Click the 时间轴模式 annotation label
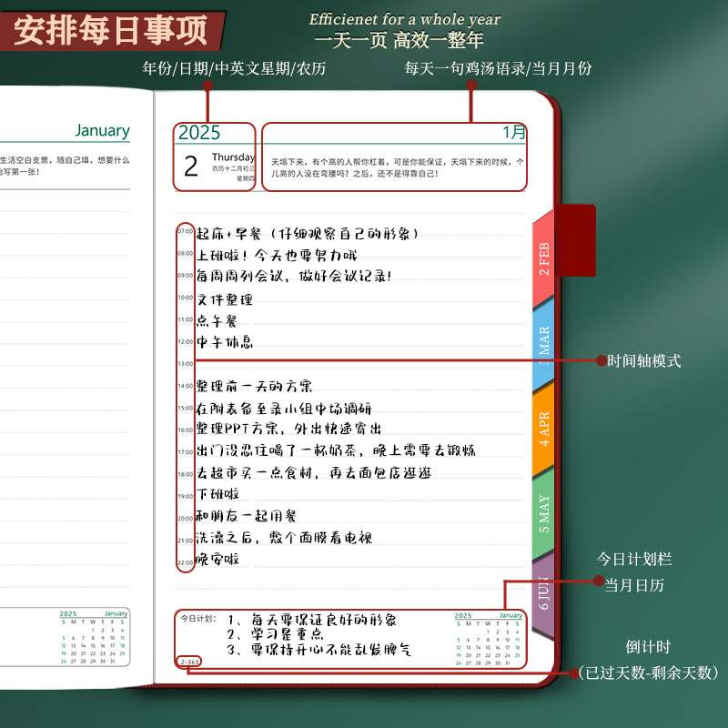The image size is (728, 728). point(644,360)
